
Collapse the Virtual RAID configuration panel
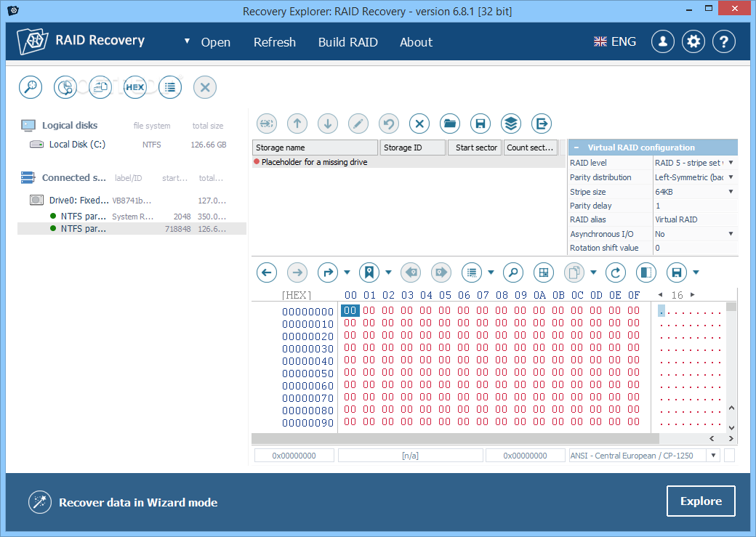(x=576, y=148)
